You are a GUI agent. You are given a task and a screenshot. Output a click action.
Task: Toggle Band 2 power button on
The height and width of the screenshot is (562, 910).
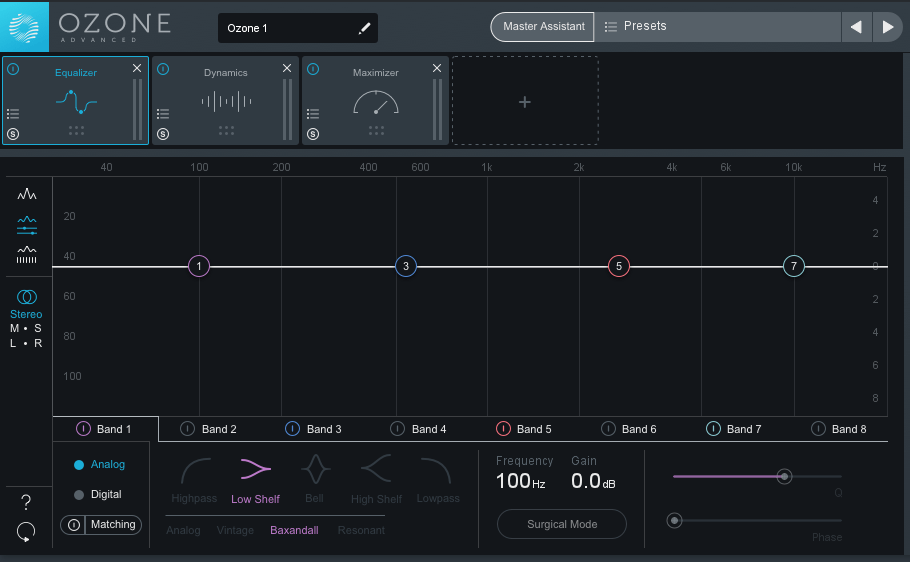(187, 429)
